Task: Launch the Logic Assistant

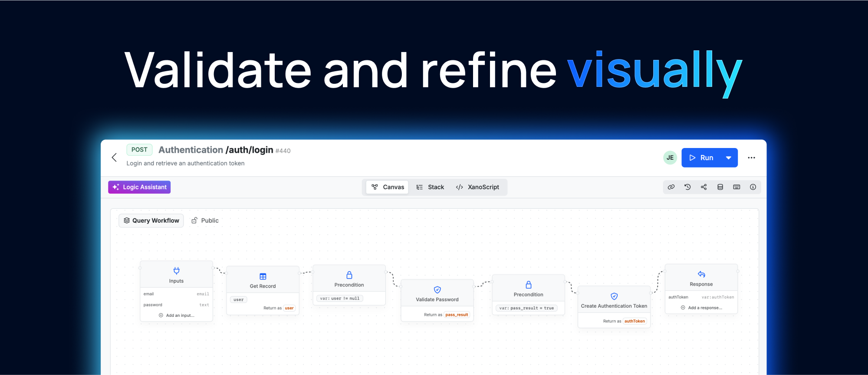Action: coord(139,187)
